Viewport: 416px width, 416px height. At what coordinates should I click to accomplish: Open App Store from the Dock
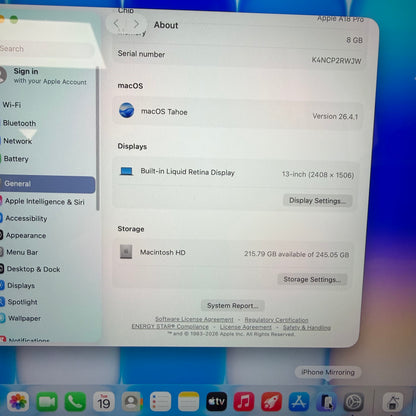(299, 402)
